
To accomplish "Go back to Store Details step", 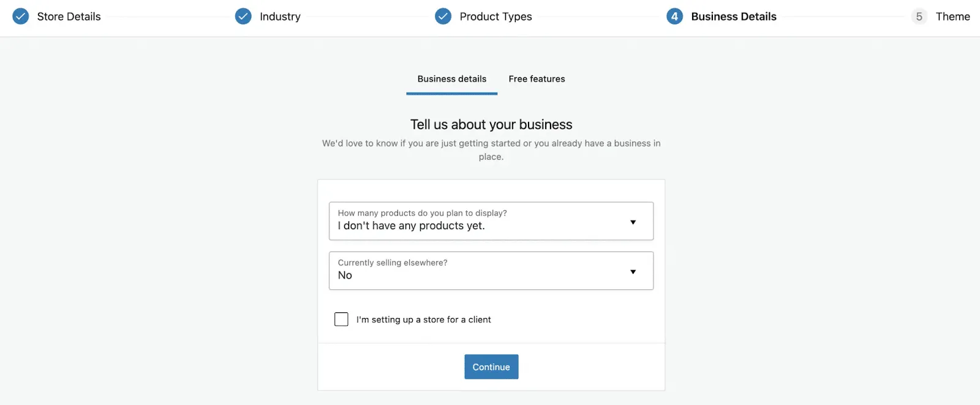I will pos(69,17).
